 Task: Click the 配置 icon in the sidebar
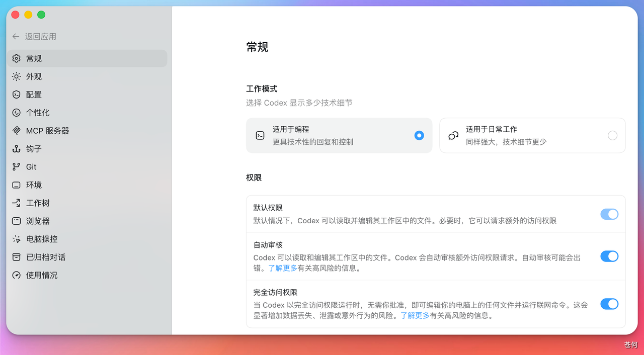tap(17, 95)
